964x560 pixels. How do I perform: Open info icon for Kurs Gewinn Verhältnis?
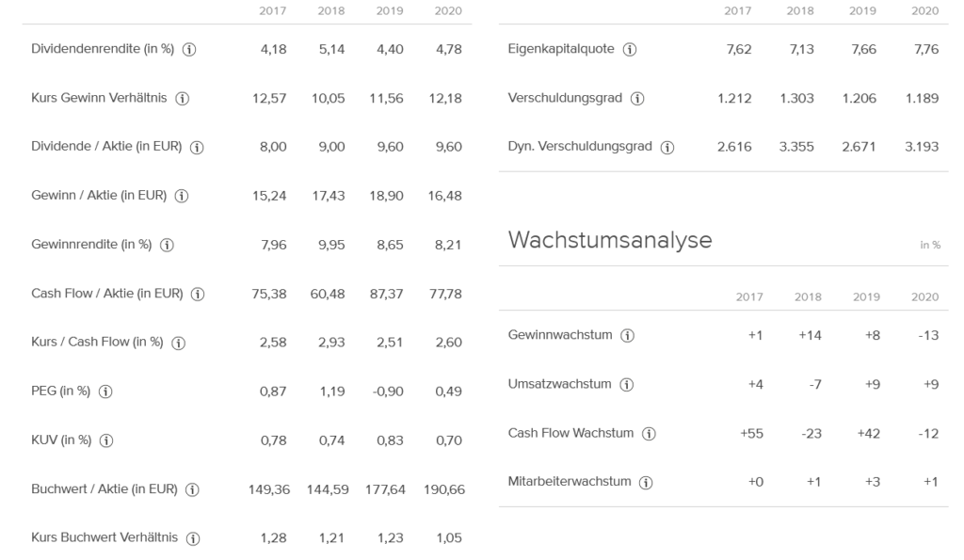click(x=182, y=99)
